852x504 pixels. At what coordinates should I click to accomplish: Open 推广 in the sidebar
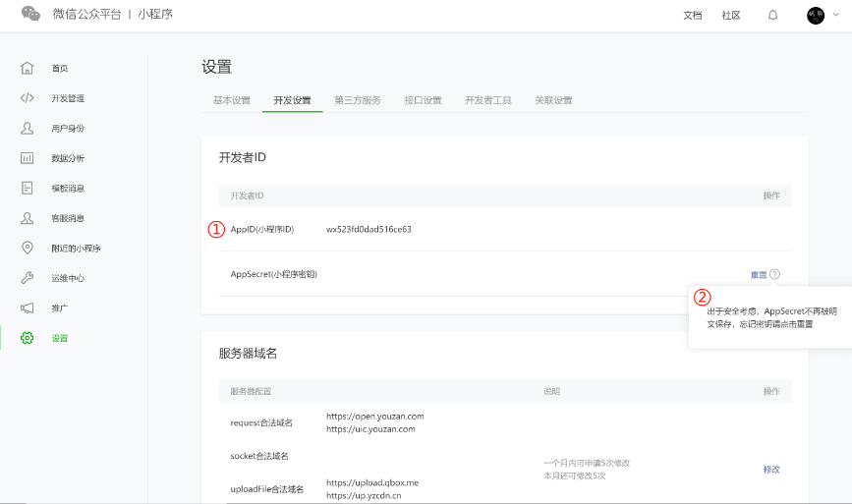[60, 308]
